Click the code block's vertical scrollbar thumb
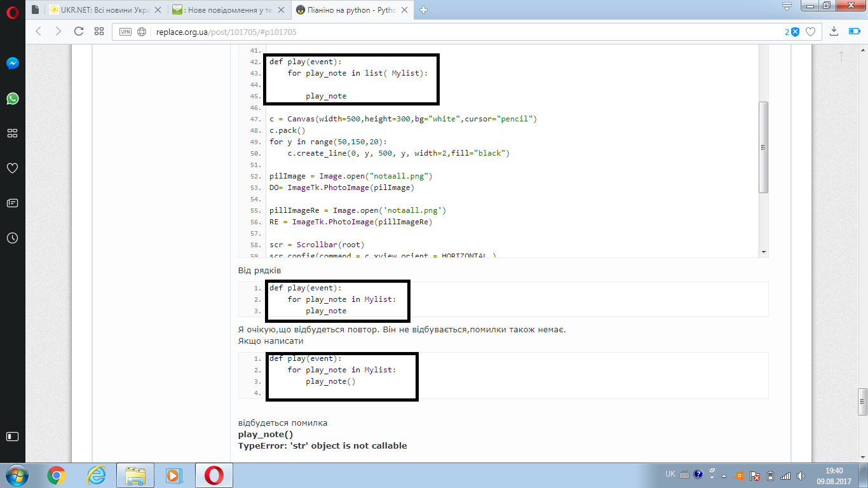The height and width of the screenshot is (488, 868). click(764, 147)
